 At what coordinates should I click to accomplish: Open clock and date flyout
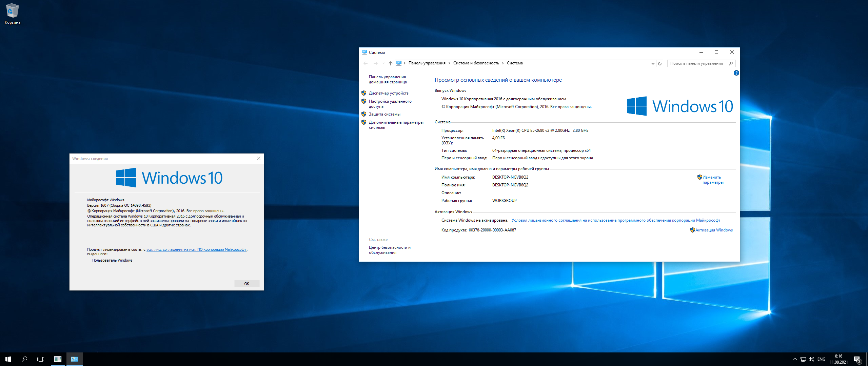point(839,359)
